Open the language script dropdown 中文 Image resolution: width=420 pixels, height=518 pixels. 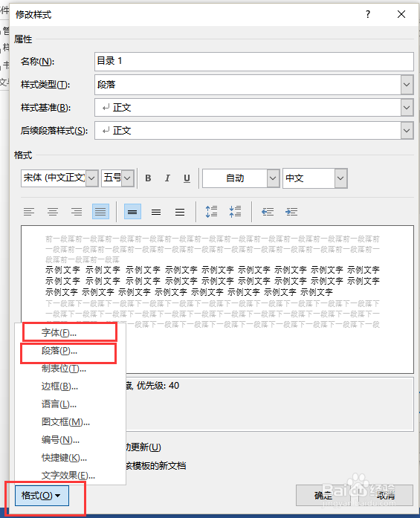point(340,178)
